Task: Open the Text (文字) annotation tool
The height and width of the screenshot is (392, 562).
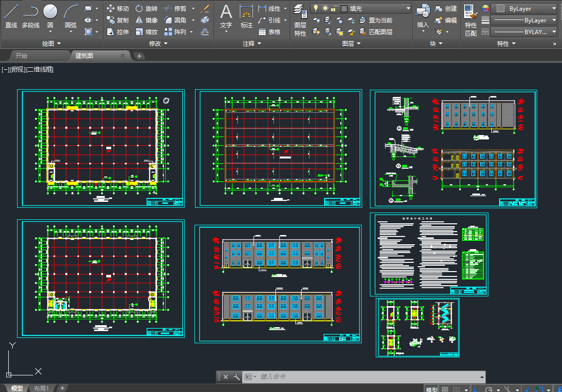Action: coord(226,16)
